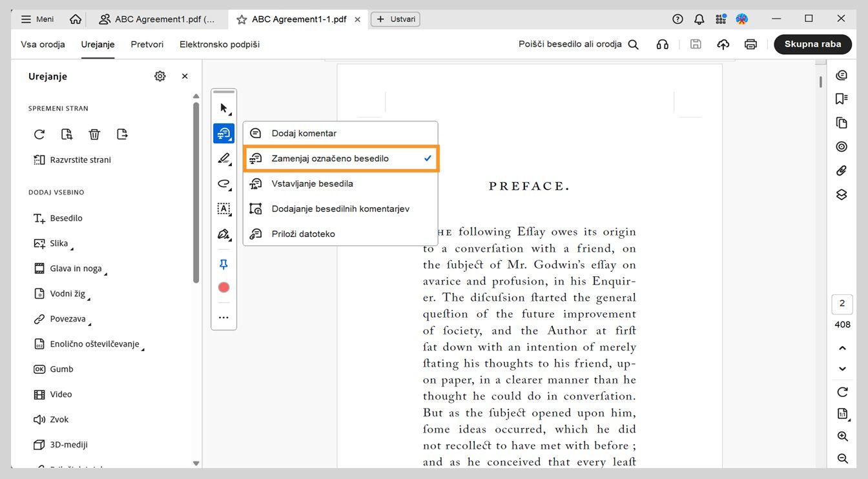This screenshot has width=868, height=479.
Task: Open the Vsa orodja tab
Action: coord(43,45)
